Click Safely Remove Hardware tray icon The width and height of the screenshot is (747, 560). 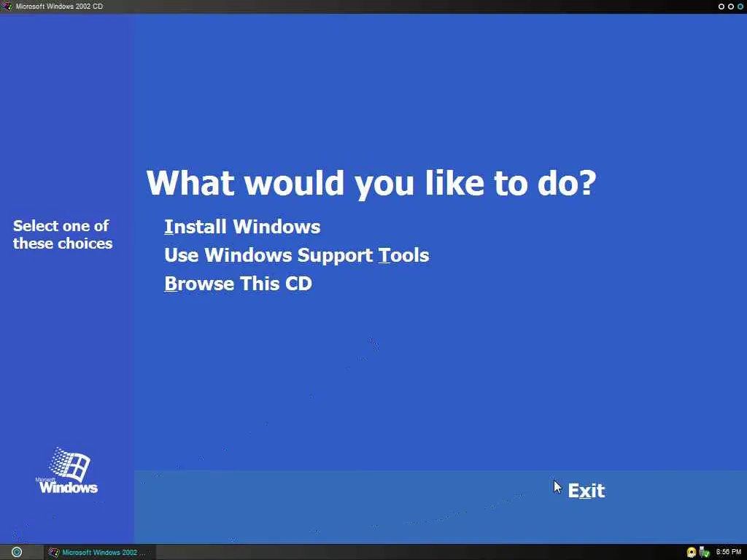point(704,553)
